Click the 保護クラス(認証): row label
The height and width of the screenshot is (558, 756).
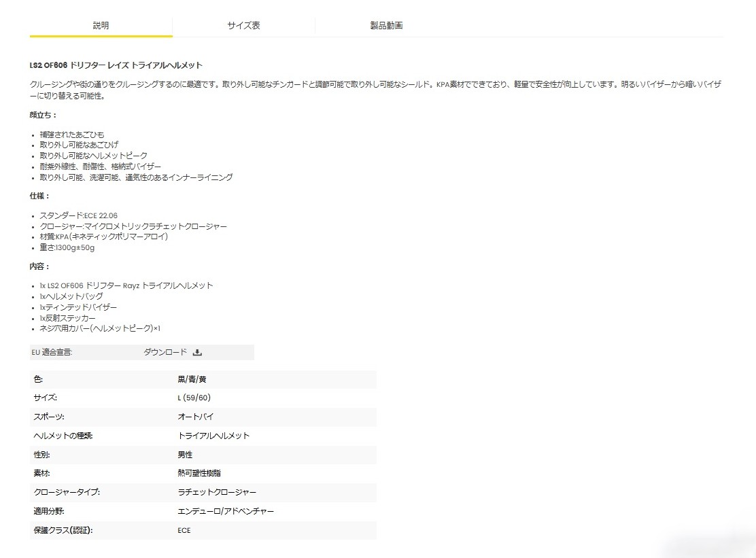coord(63,530)
